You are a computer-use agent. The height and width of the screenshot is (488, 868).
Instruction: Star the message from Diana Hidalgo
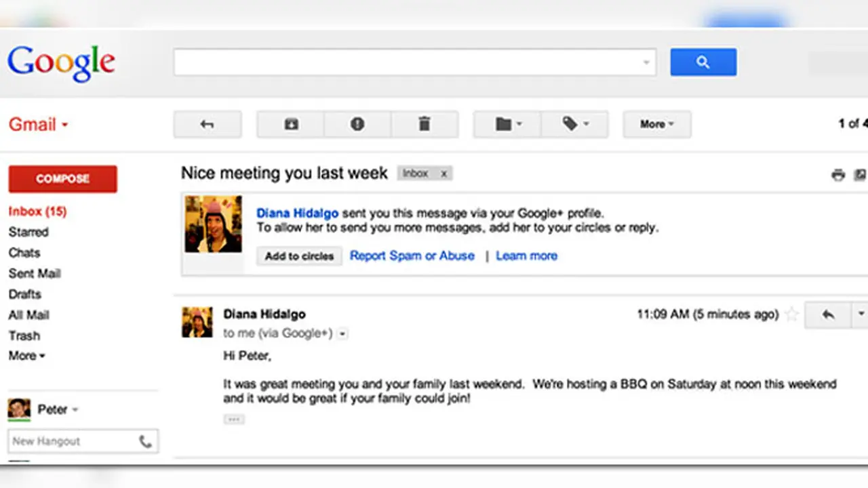pyautogui.click(x=791, y=314)
